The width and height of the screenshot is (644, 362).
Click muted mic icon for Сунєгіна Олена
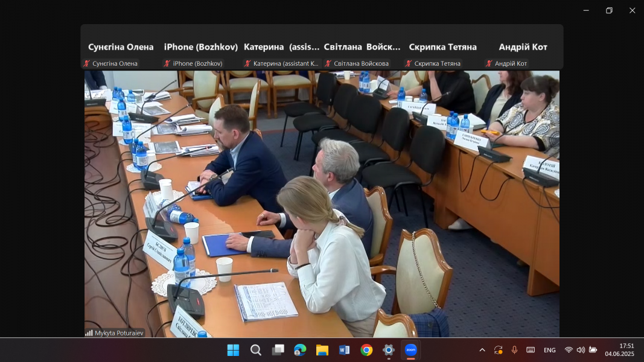tap(87, 63)
